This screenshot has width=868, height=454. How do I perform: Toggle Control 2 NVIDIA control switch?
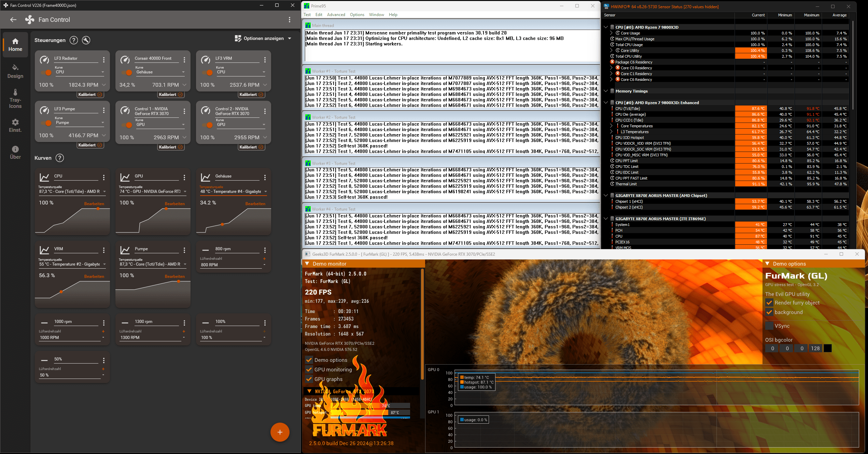coord(208,125)
